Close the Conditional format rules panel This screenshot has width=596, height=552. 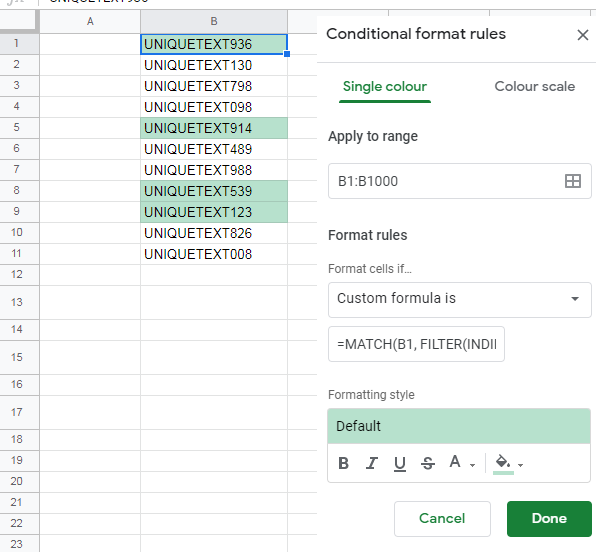point(582,35)
